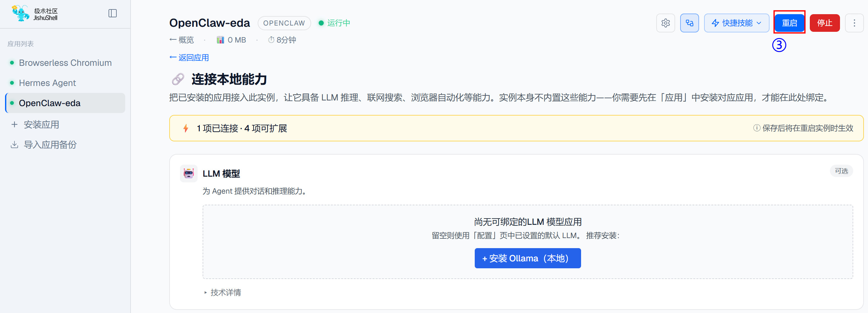Click 1 项已连接 · 4 项可扩展 text
Screen dimensions: 868x313
pyautogui.click(x=242, y=128)
